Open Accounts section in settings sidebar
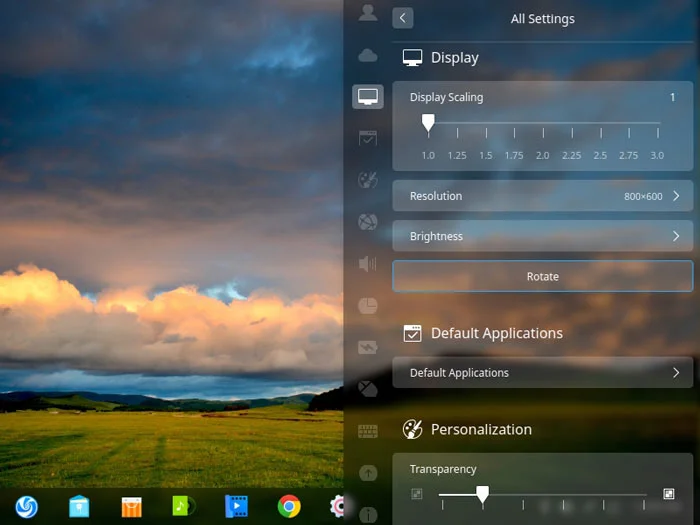 pos(368,13)
